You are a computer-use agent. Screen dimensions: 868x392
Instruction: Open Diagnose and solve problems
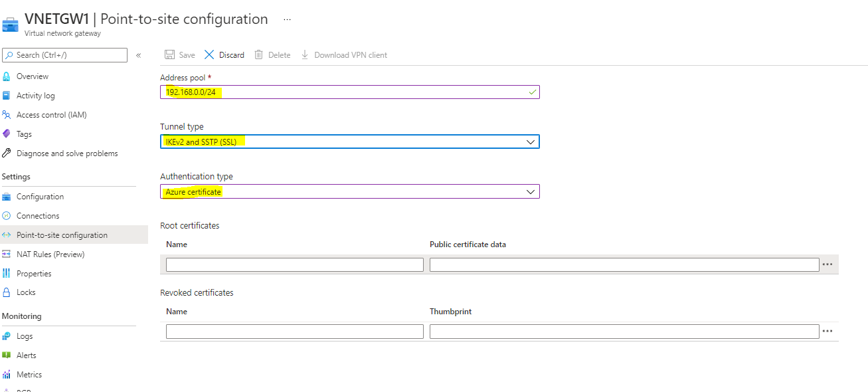tap(67, 153)
